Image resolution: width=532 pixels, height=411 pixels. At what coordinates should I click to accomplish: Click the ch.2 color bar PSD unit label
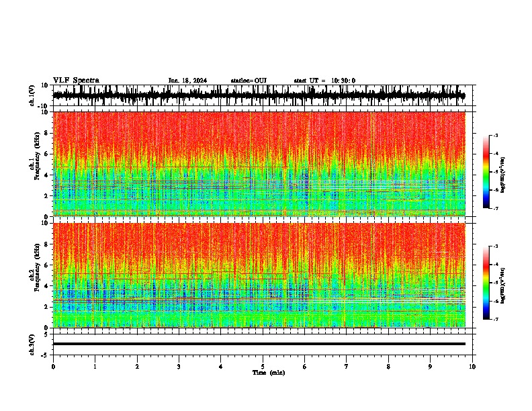pos(503,285)
